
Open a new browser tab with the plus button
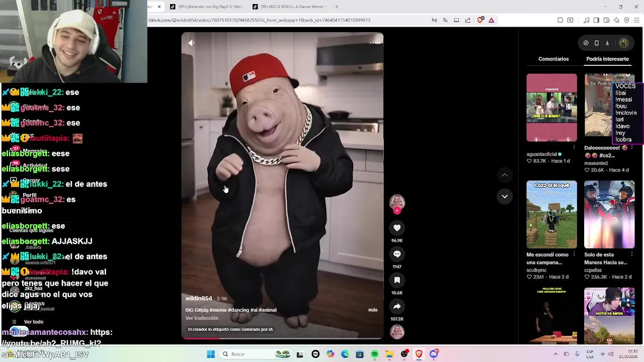[x=337, y=7]
